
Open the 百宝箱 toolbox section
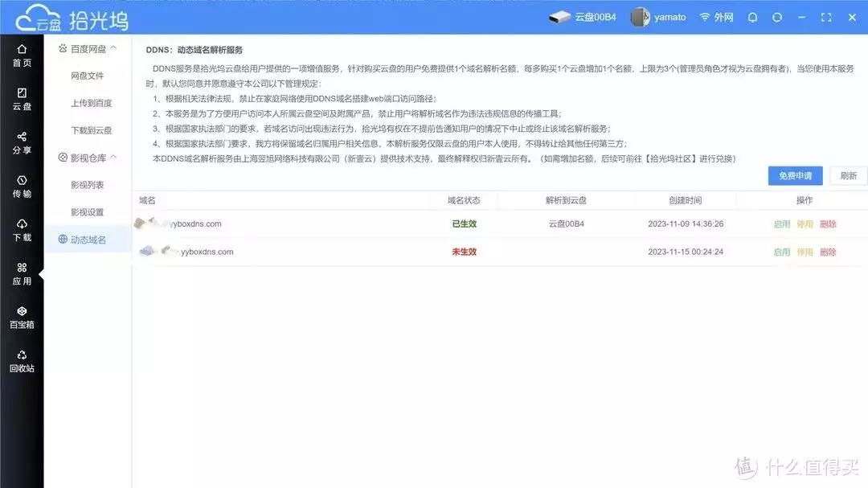[x=22, y=318]
